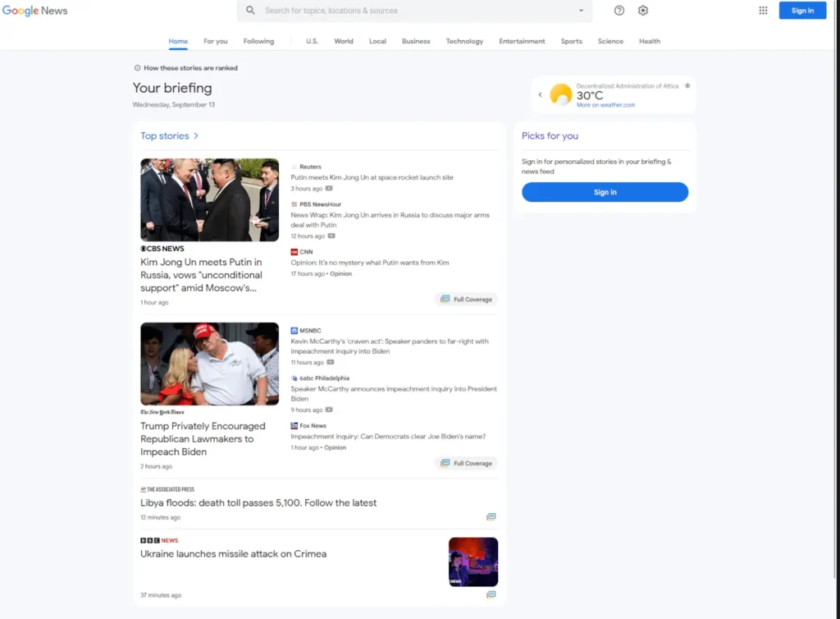This screenshot has height=619, width=840.
Task: Click the Reuters source label
Action: tap(309, 167)
